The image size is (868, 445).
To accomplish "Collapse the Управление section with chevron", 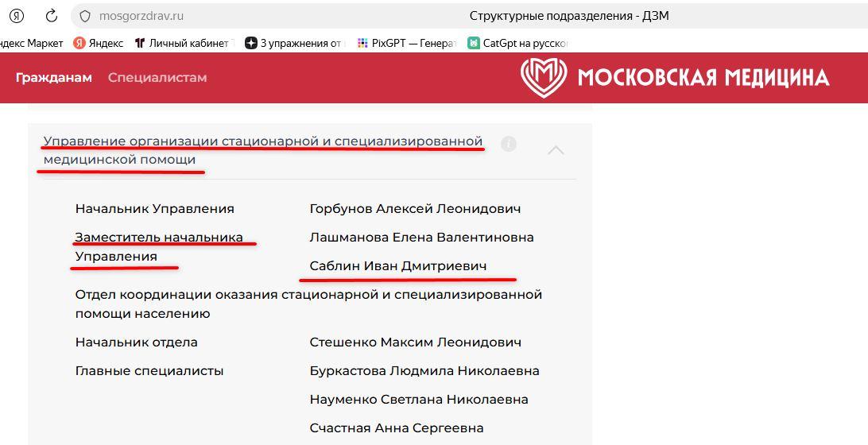I will (556, 150).
